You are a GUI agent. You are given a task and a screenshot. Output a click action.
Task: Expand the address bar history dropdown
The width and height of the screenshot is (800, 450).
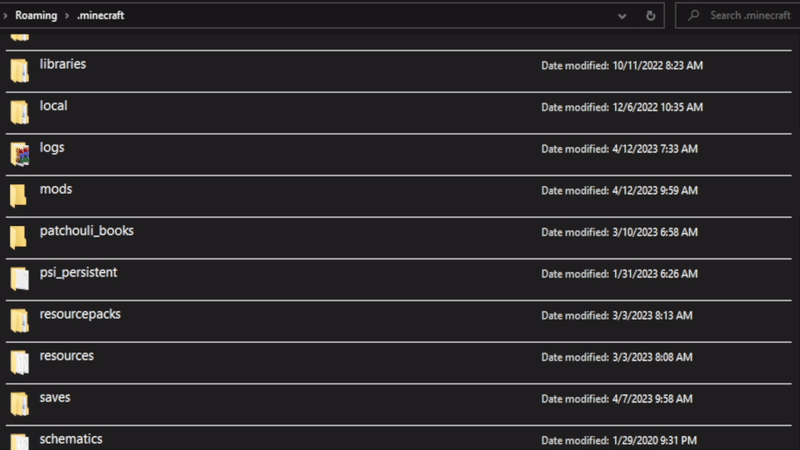coord(623,16)
